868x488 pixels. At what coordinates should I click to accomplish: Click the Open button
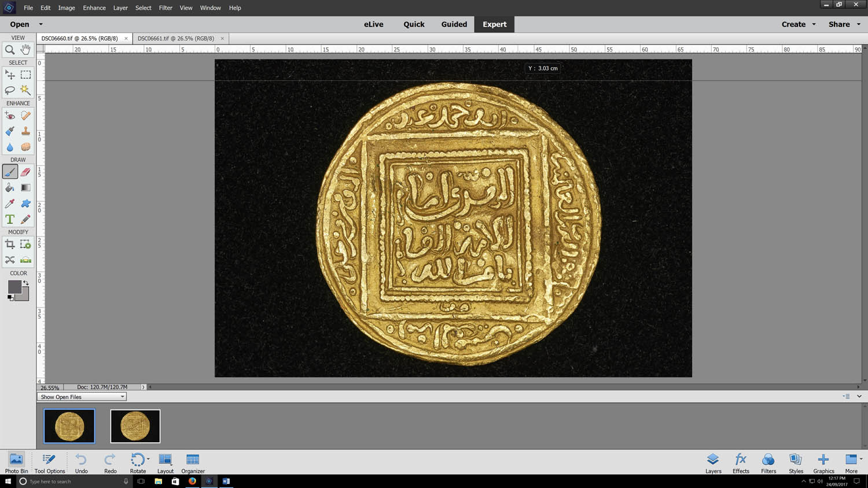(x=19, y=24)
